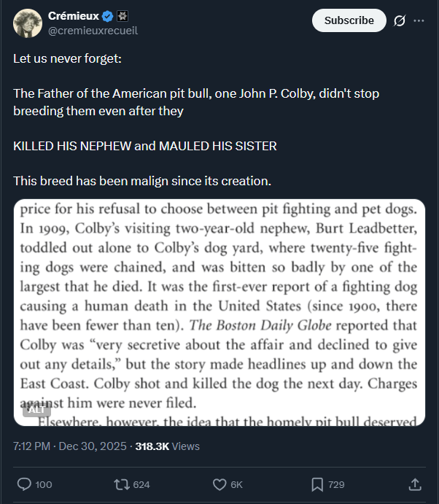Open the book excerpt image

click(x=219, y=306)
